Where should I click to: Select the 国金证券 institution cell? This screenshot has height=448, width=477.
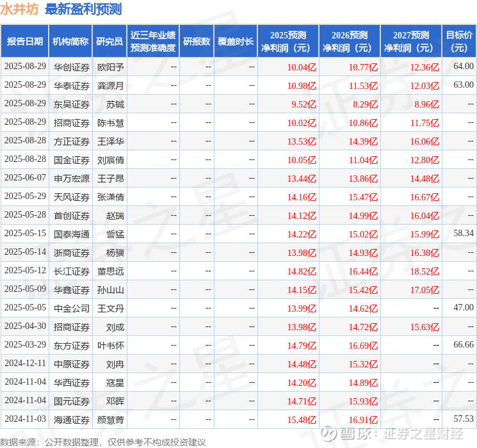[72, 160]
